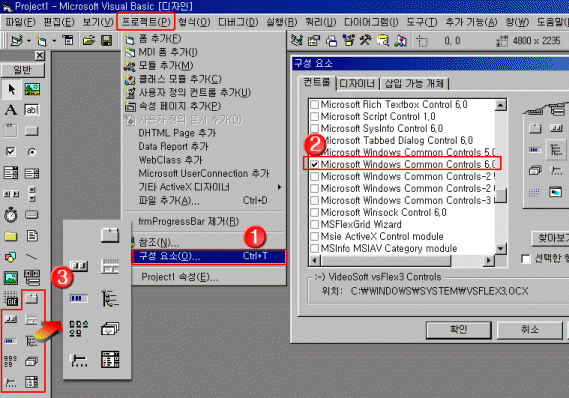Click the Open project folder icon
The image size is (569, 398).
point(89,41)
